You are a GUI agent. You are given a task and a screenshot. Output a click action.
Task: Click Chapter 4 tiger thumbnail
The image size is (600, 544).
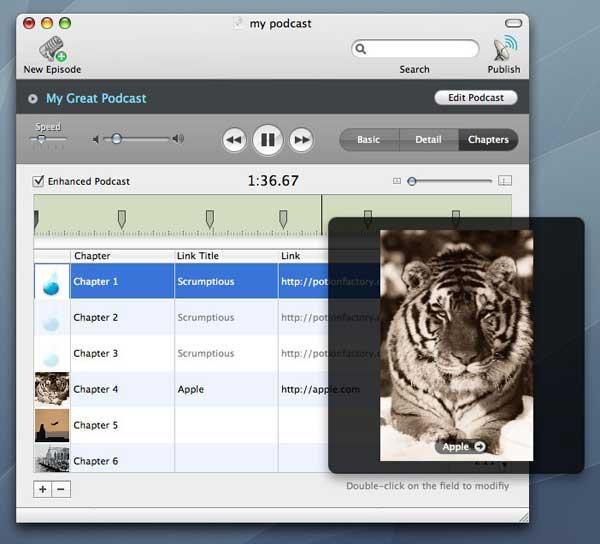pos(52,389)
